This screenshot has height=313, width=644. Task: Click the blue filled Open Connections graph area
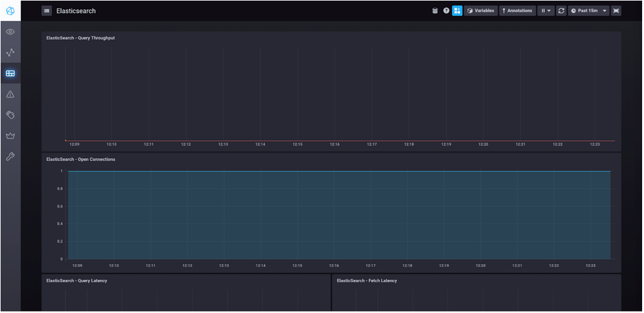[339, 215]
